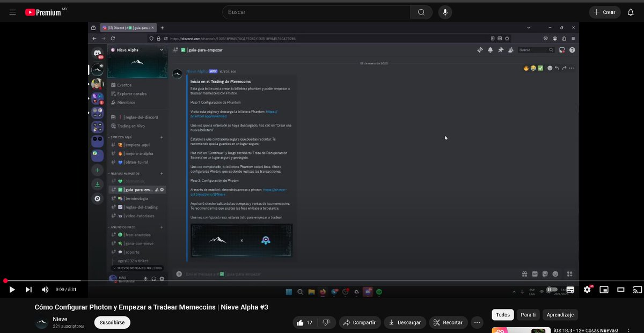Select the Todos filter chip
644x333 pixels.
[503, 315]
